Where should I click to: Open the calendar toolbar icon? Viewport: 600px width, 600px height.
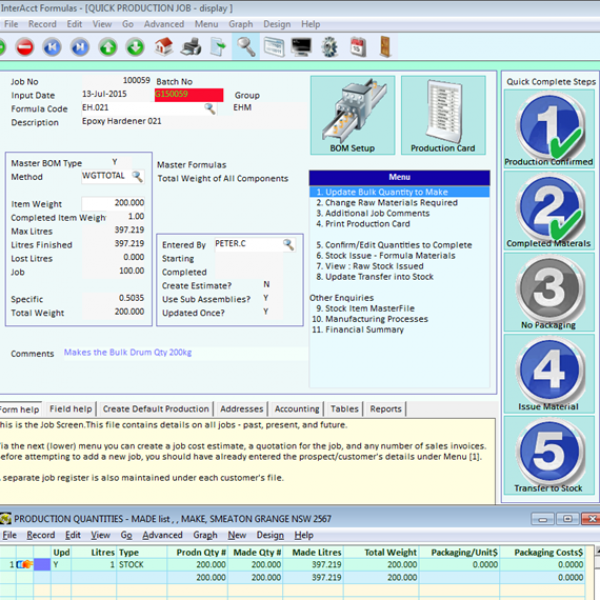point(358,47)
